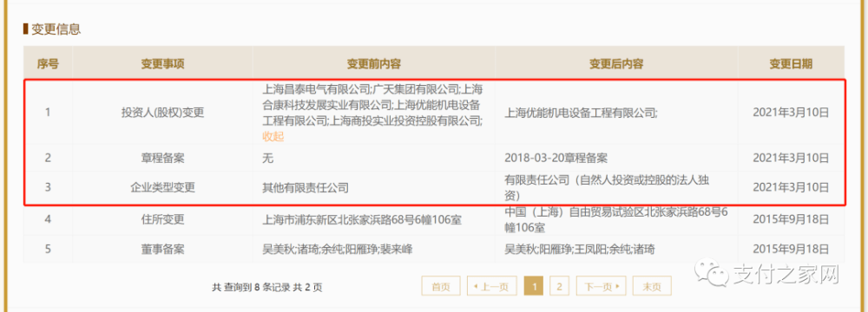Click sequence number 1 cell
Image resolution: width=868 pixels, height=312 pixels.
click(48, 113)
